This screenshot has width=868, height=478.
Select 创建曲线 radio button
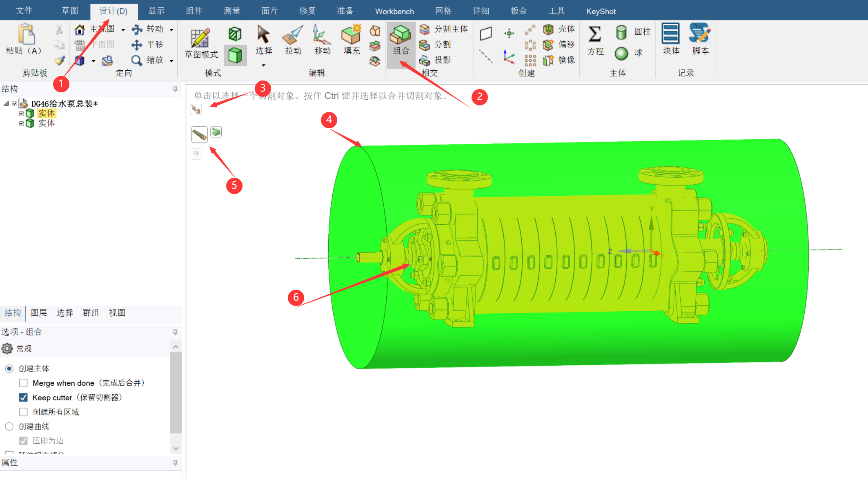tap(9, 427)
